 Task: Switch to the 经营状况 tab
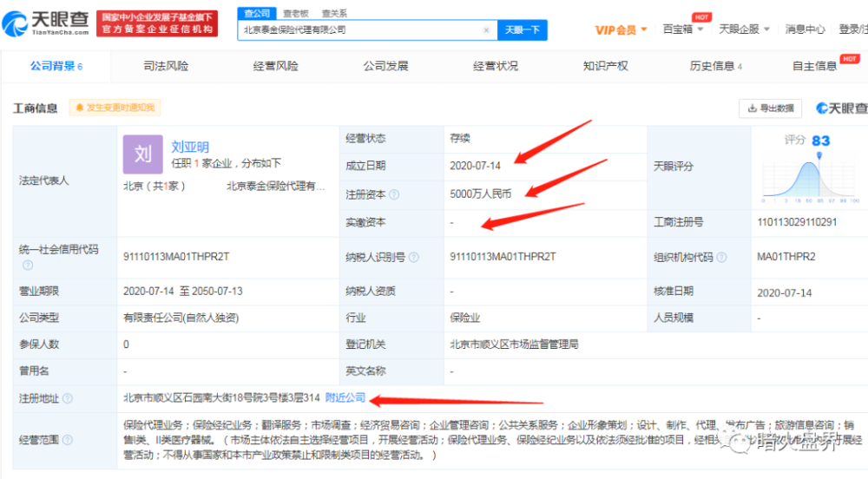tap(496, 66)
